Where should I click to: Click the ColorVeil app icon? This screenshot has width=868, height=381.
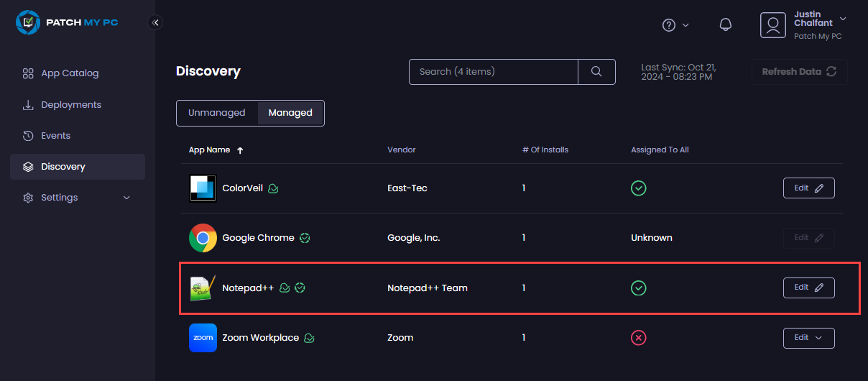[x=203, y=188]
